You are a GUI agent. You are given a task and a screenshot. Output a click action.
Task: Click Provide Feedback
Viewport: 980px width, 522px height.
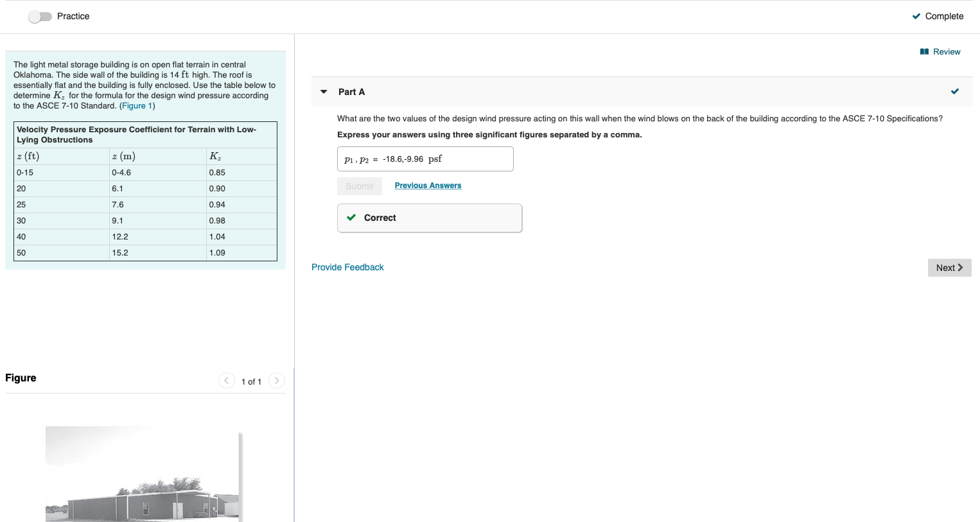pyautogui.click(x=347, y=266)
